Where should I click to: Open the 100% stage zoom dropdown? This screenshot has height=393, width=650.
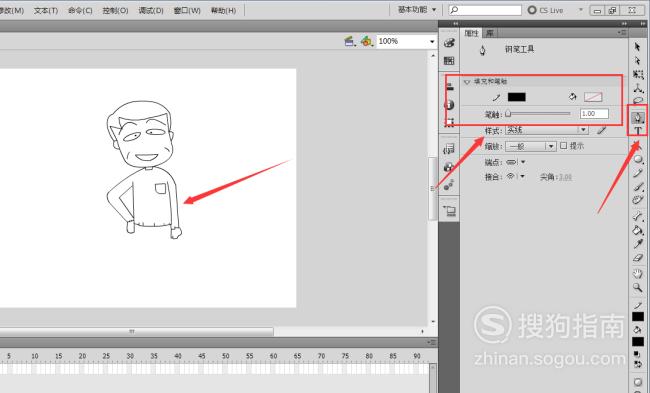pos(406,41)
